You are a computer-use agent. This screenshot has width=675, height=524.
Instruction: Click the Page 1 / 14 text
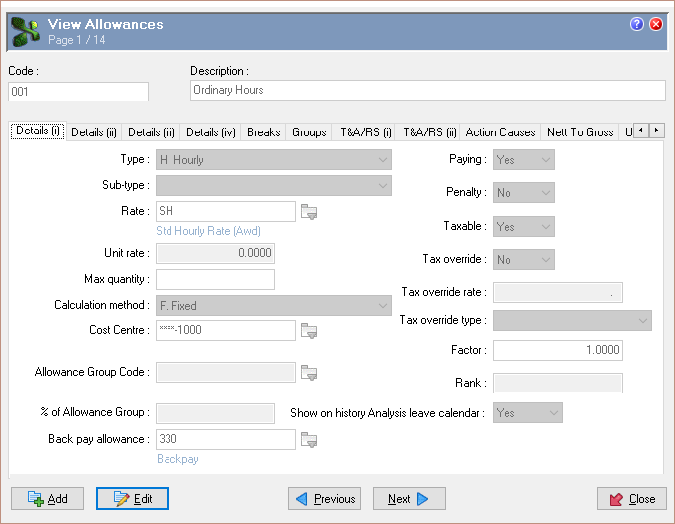click(77, 40)
